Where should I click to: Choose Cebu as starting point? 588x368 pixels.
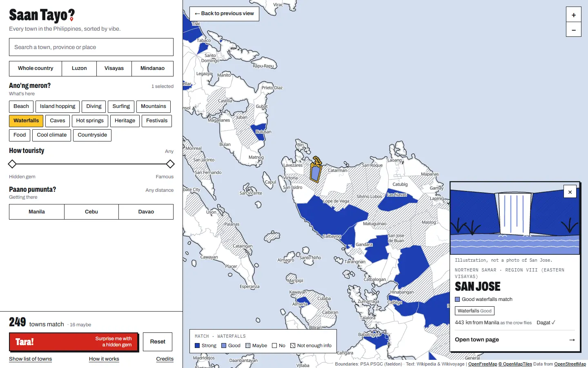tap(91, 212)
